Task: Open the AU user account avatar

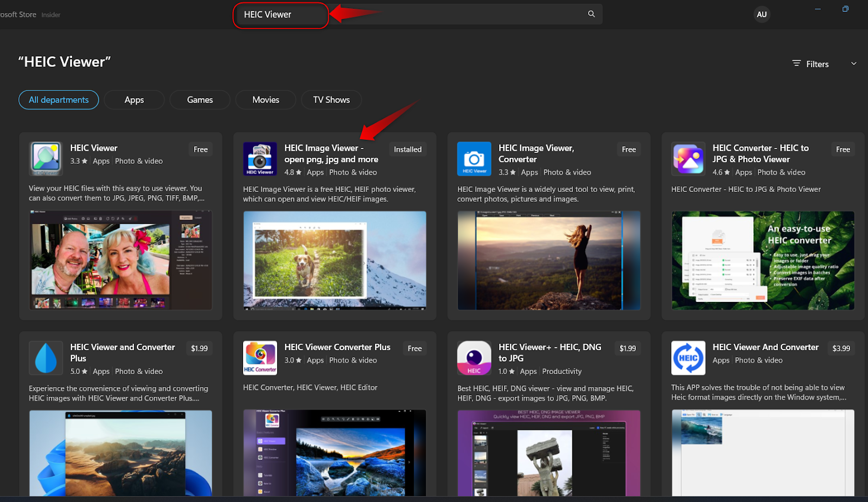Action: point(762,15)
